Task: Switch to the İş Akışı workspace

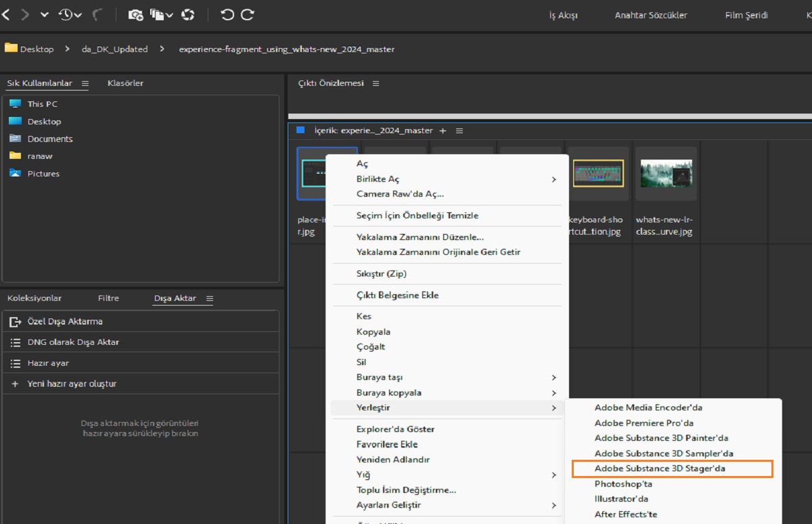Action: pos(563,16)
